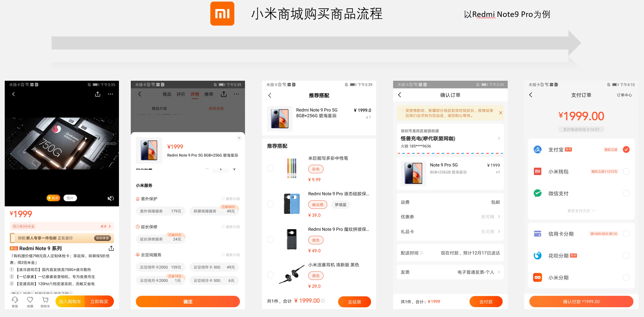Tap 去结算 checkout button
The height and width of the screenshot is (317, 644).
(x=354, y=302)
